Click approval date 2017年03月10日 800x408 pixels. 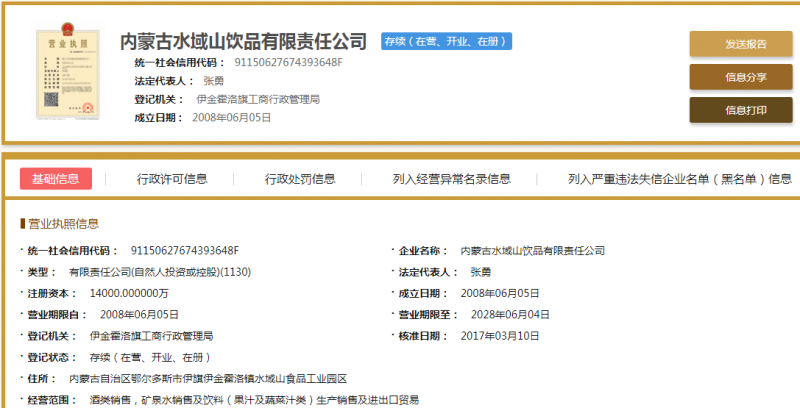(x=500, y=336)
